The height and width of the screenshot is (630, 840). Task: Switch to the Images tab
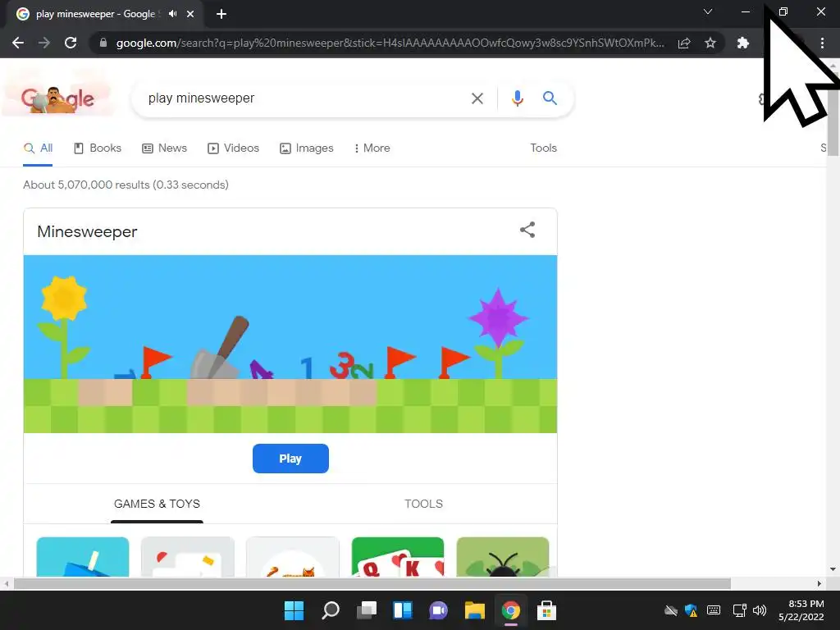(307, 148)
